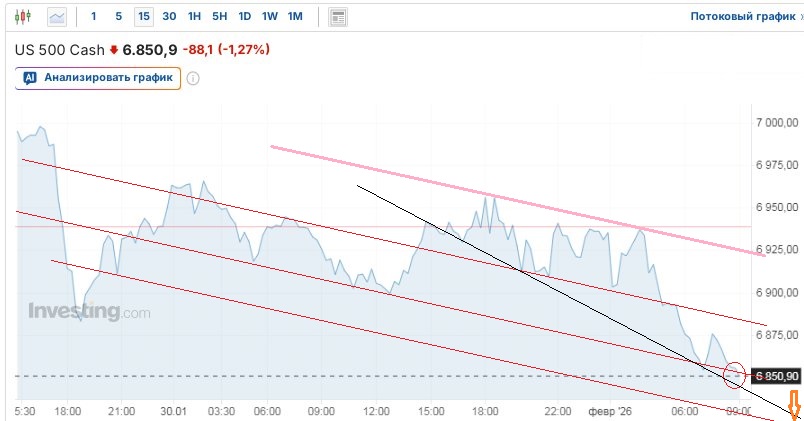Click the info icon beside Analyze button
Screen dimensions: 804x421
click(x=194, y=78)
